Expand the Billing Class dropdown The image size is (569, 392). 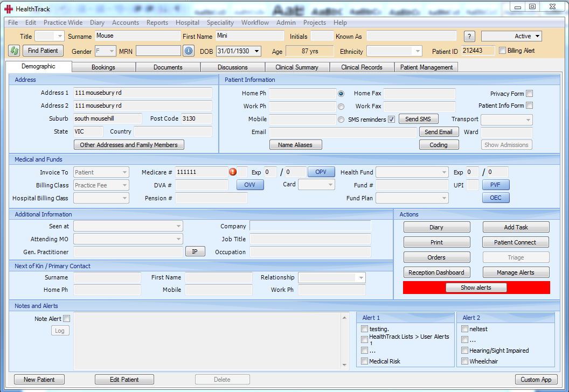124,185
